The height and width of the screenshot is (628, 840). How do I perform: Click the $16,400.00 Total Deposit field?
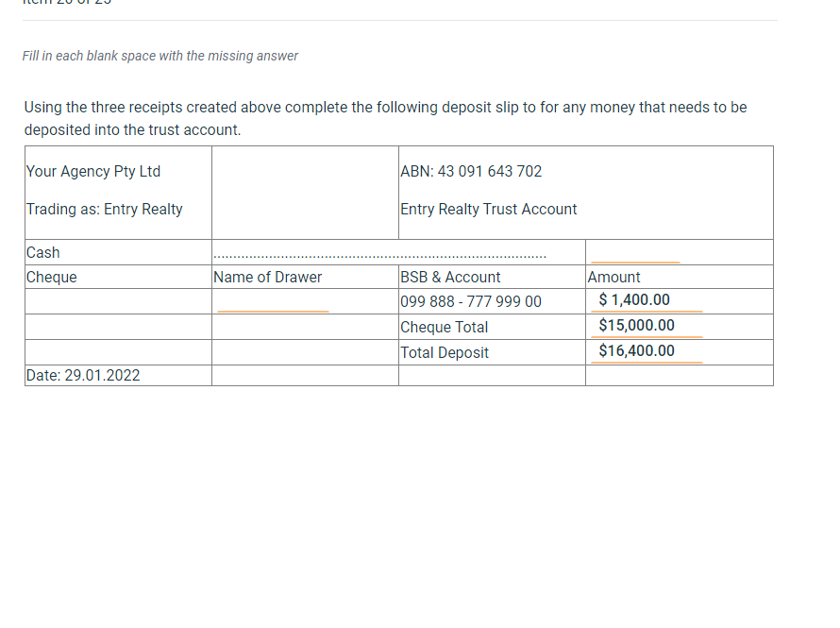pos(647,351)
